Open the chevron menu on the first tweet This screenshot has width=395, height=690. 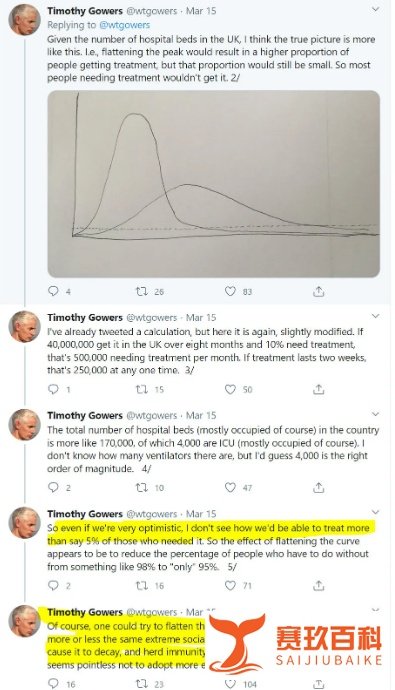tap(375, 9)
